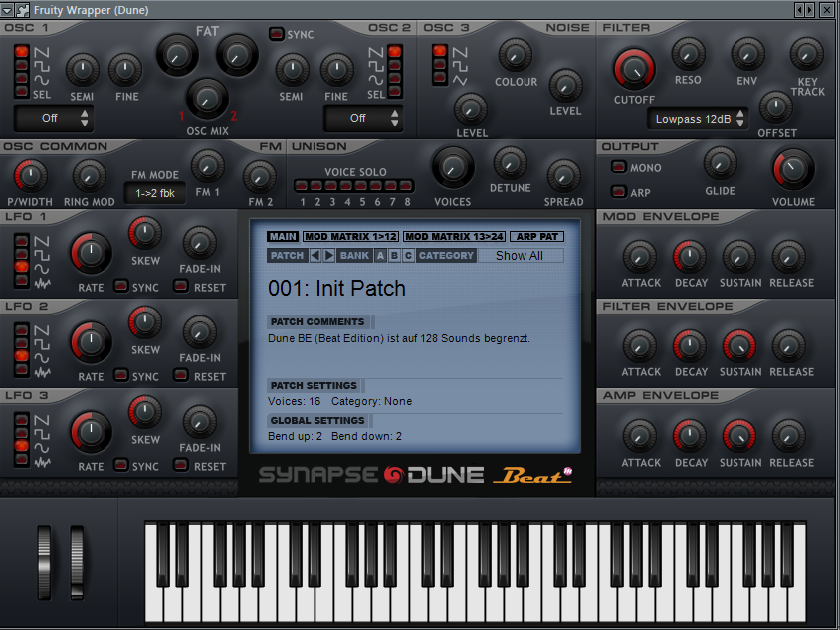Image resolution: width=840 pixels, height=630 pixels.
Task: Click the Cutoff filter knob
Action: pos(634,69)
